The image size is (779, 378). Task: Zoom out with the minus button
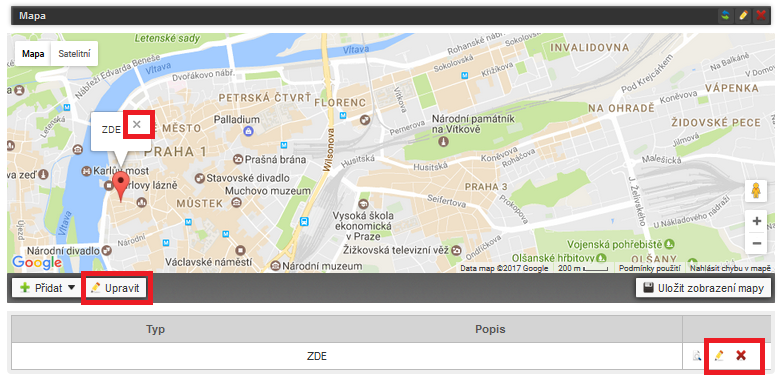pos(757,243)
